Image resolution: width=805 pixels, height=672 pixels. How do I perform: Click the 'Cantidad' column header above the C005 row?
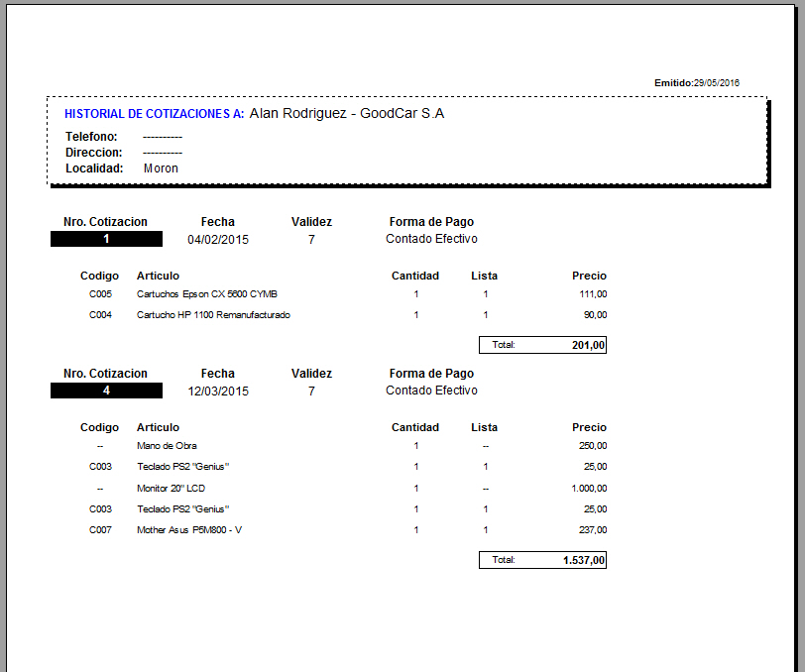(415, 276)
